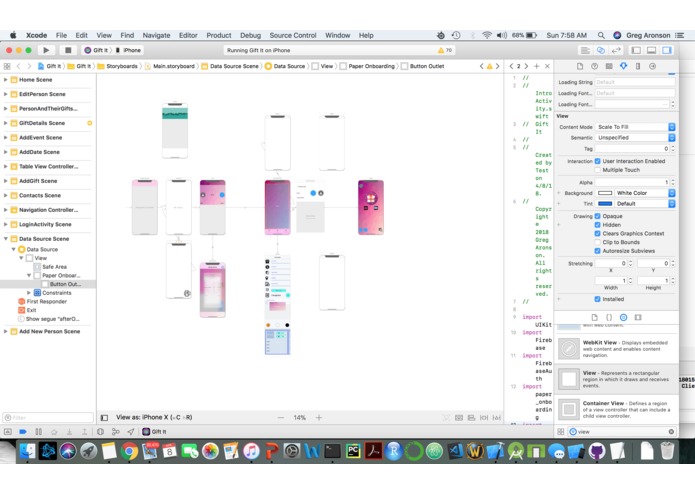The width and height of the screenshot is (695, 494).
Task: Open Chrome from the Dock
Action: point(130,451)
